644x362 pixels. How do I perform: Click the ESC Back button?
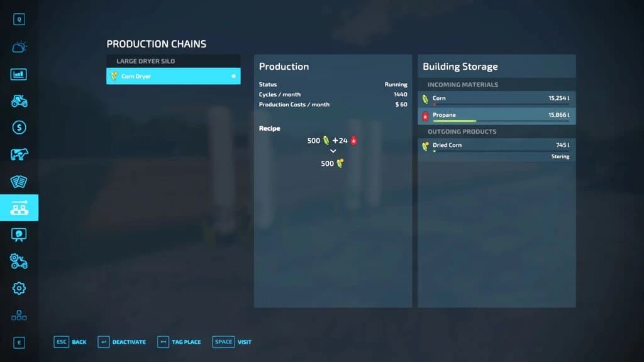70,342
